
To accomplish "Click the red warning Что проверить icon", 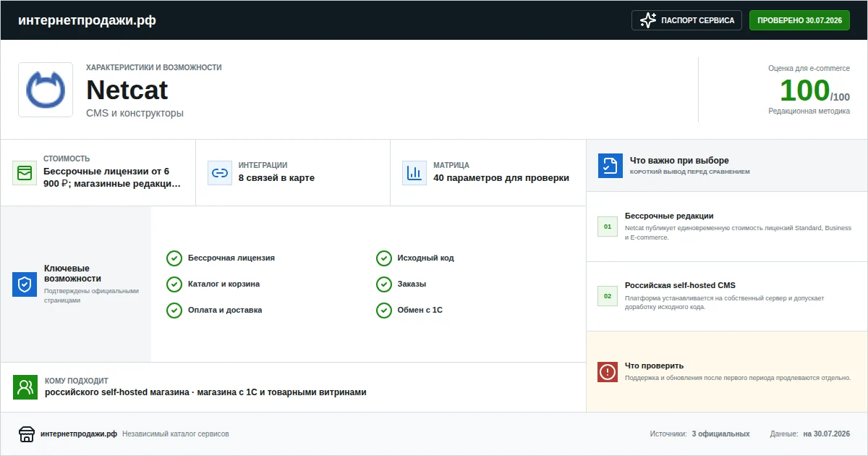I will pos(608,372).
